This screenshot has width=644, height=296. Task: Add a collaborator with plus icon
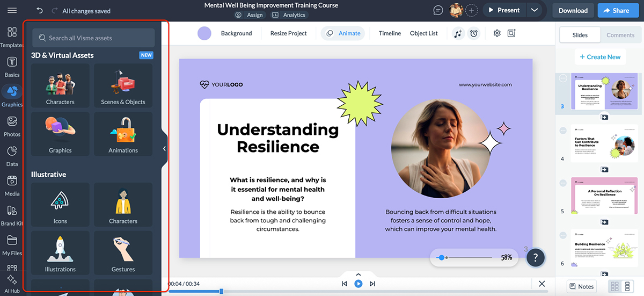tap(471, 10)
